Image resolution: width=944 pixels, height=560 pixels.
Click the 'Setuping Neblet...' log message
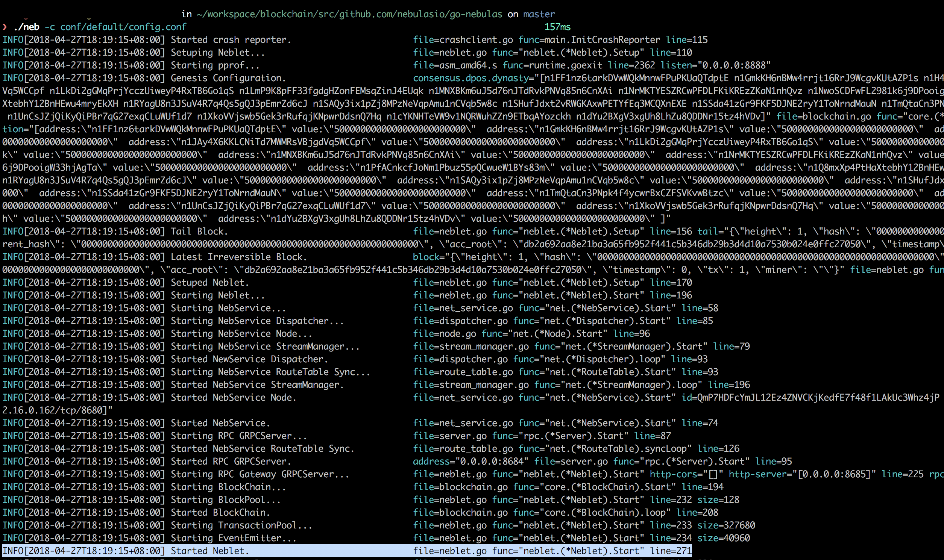[x=218, y=53]
